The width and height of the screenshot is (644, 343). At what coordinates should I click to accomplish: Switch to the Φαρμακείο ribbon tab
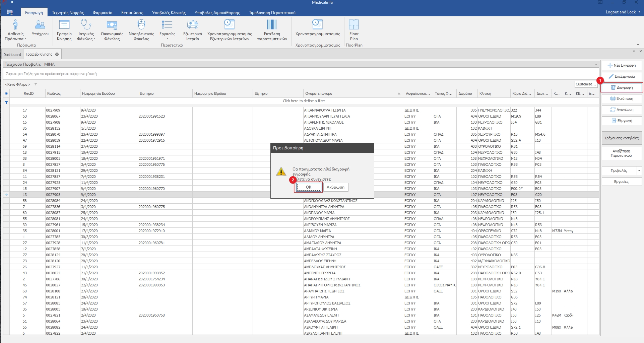pyautogui.click(x=102, y=13)
